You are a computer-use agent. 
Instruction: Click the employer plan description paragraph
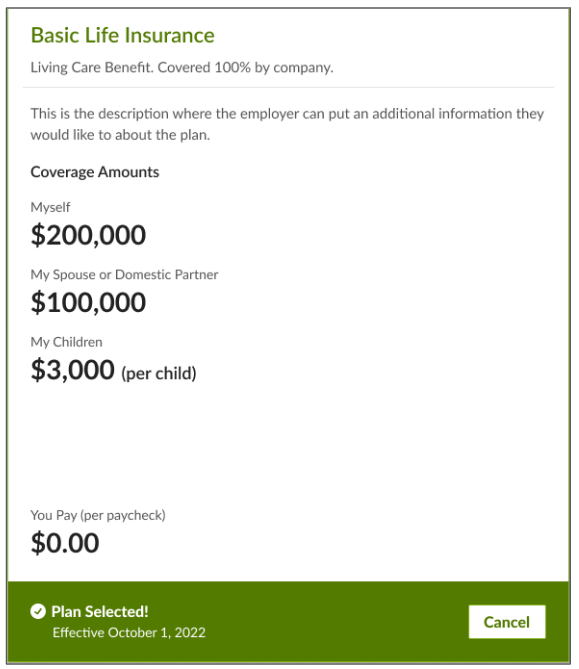tap(287, 124)
